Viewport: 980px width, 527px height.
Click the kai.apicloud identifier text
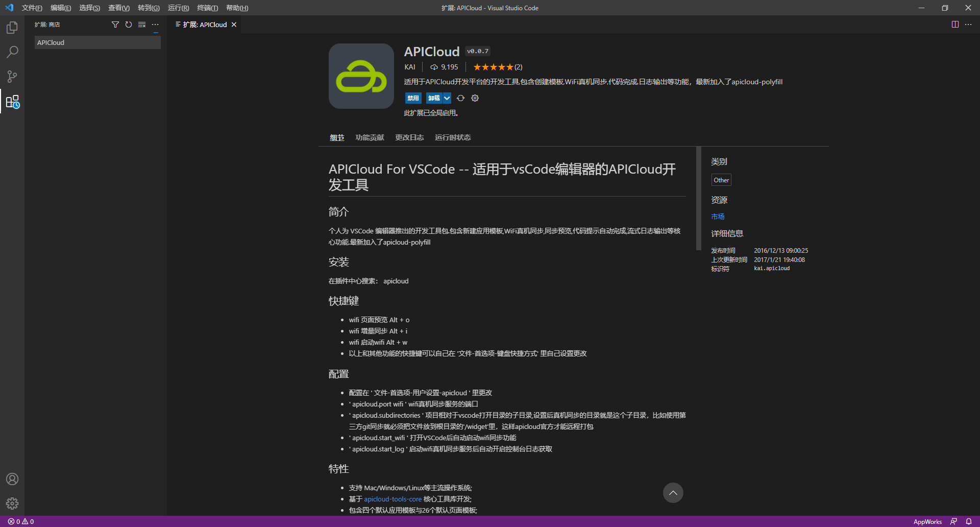point(772,269)
